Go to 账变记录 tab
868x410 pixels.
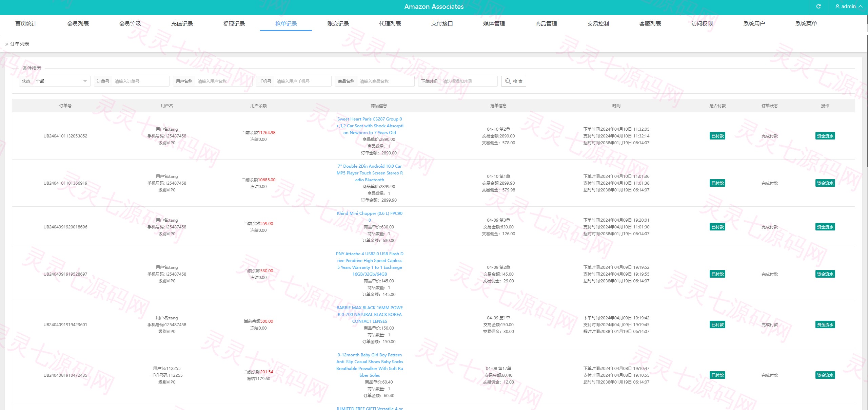(338, 23)
